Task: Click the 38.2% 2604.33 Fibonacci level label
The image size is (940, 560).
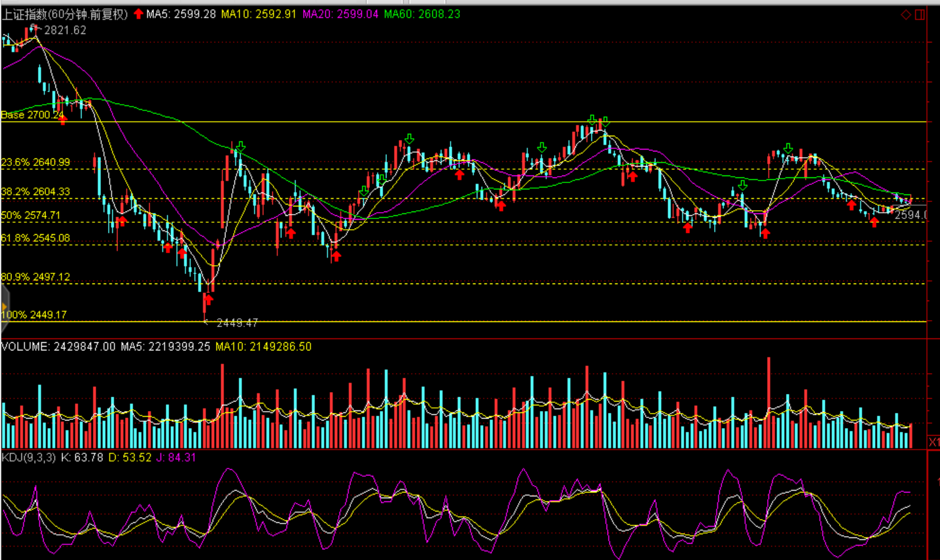Action: [35, 192]
